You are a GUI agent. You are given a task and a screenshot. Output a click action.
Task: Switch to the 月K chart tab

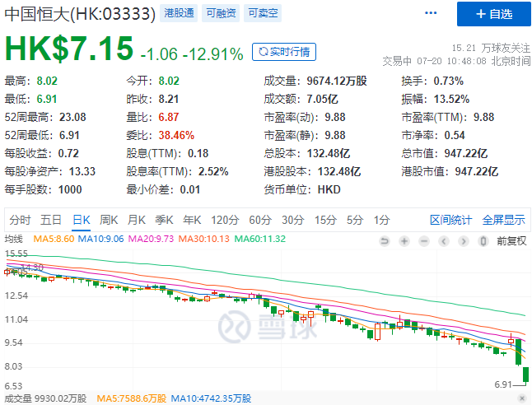137,220
